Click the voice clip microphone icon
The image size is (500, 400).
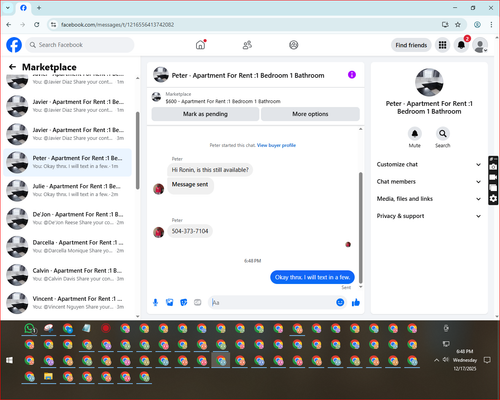point(155,303)
